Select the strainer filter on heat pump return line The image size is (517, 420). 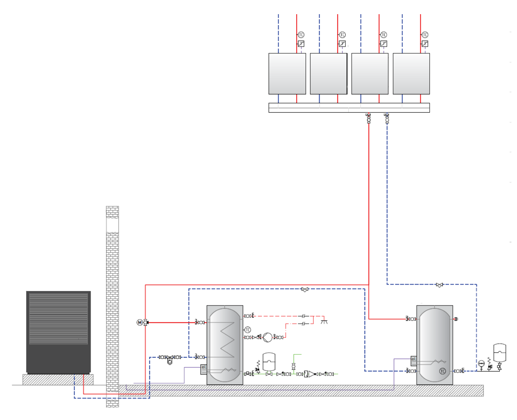click(x=170, y=359)
